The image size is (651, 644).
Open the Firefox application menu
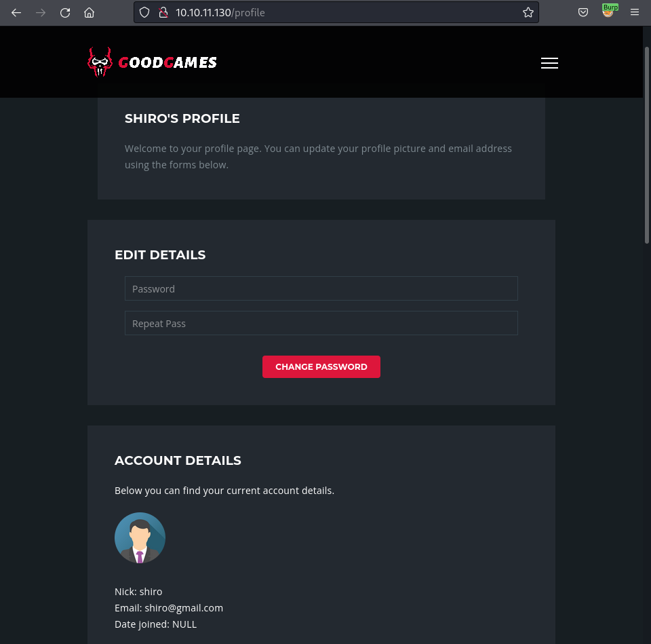coord(635,12)
